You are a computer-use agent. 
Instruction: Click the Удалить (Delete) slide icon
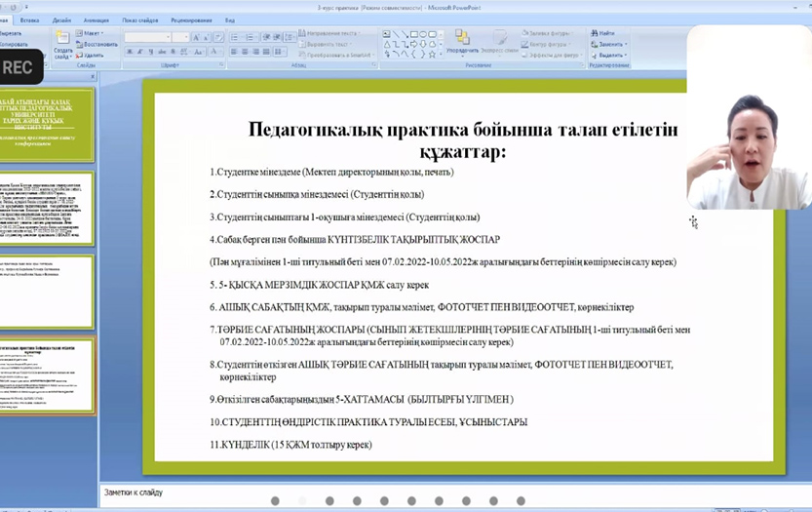click(x=92, y=55)
